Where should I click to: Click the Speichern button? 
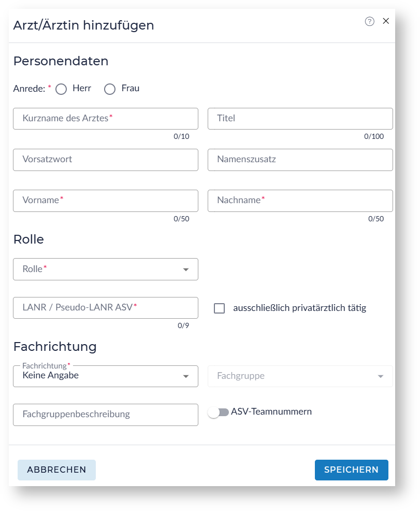pos(351,470)
